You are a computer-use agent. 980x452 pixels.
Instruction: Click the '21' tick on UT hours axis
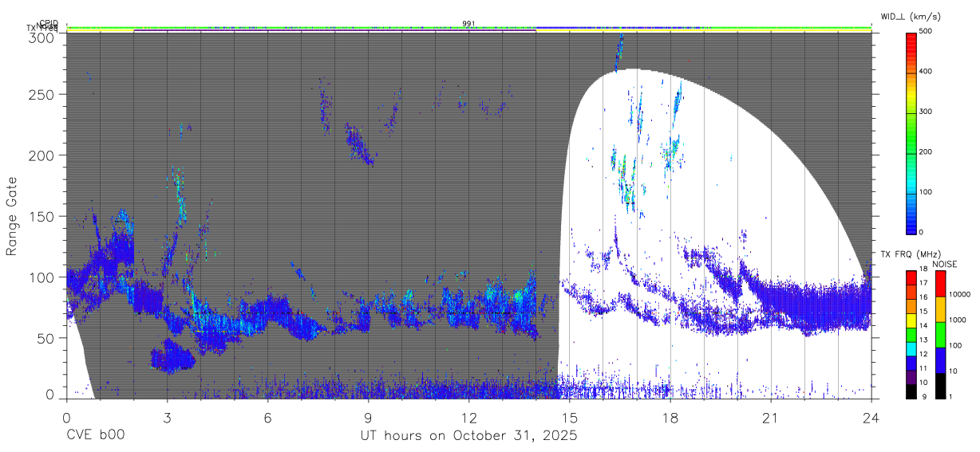pos(770,417)
